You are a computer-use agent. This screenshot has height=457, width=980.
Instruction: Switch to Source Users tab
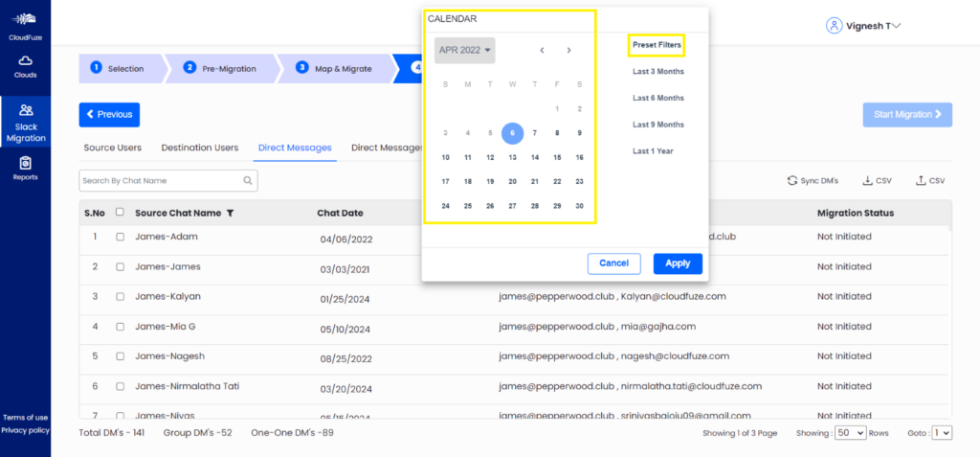click(x=113, y=148)
